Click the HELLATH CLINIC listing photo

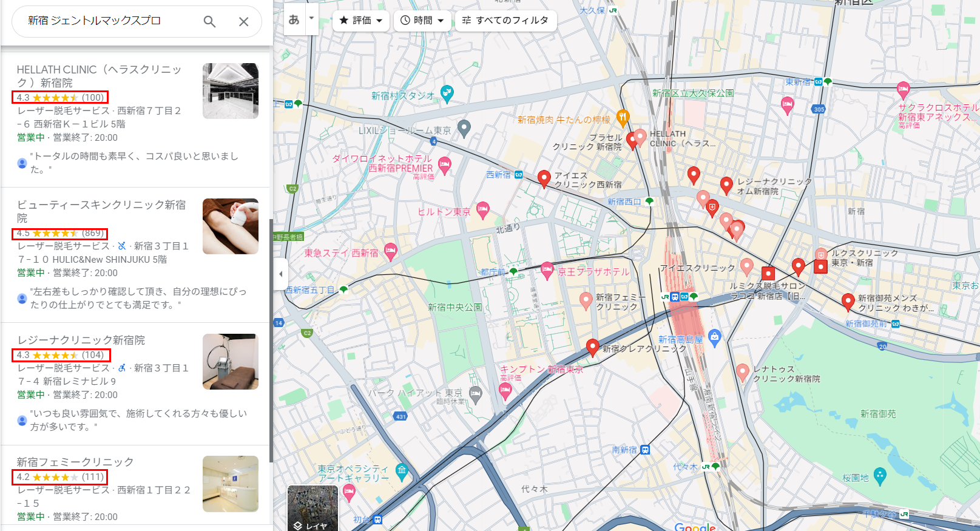pyautogui.click(x=231, y=91)
